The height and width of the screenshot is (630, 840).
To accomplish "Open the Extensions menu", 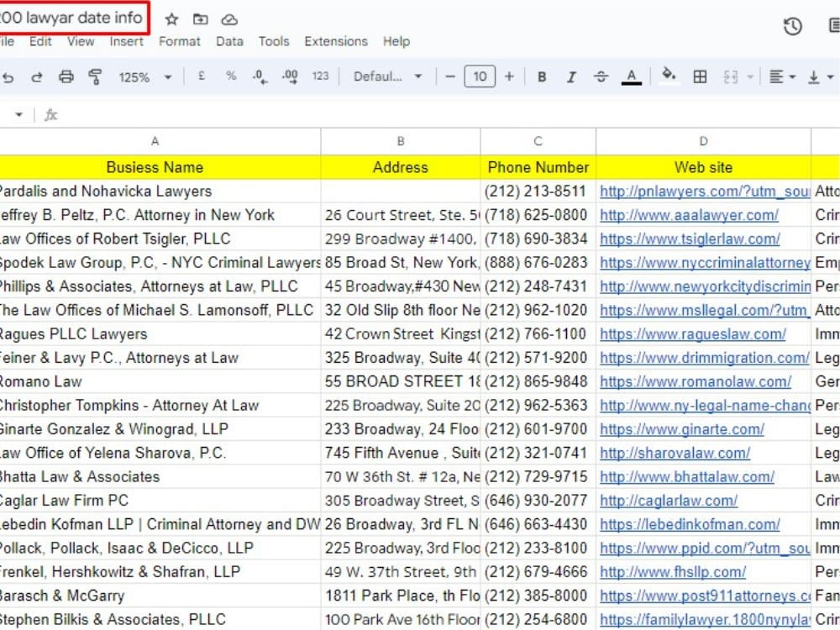I will point(336,42).
